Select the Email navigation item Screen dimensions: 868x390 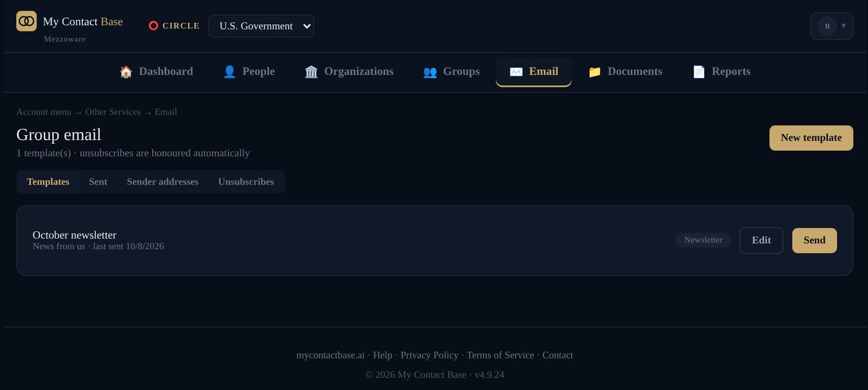point(534,72)
